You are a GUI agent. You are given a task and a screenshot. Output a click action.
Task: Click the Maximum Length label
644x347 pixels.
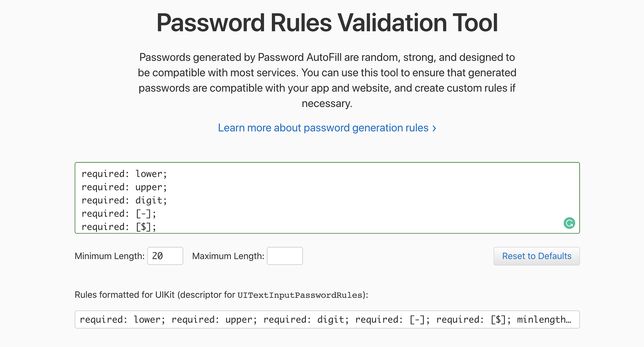228,256
